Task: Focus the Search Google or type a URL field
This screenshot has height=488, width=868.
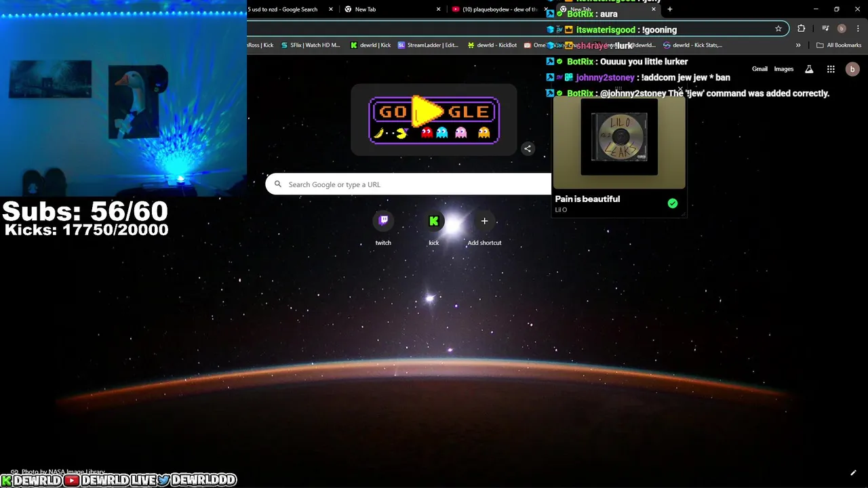Action: pyautogui.click(x=408, y=184)
